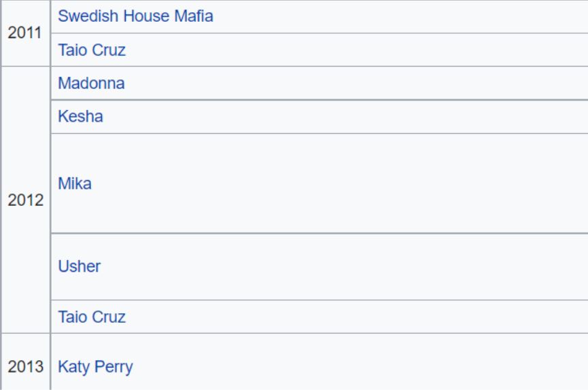Viewport: 588px width, 390px height.
Task: Open the Kesha article link
Action: point(80,116)
